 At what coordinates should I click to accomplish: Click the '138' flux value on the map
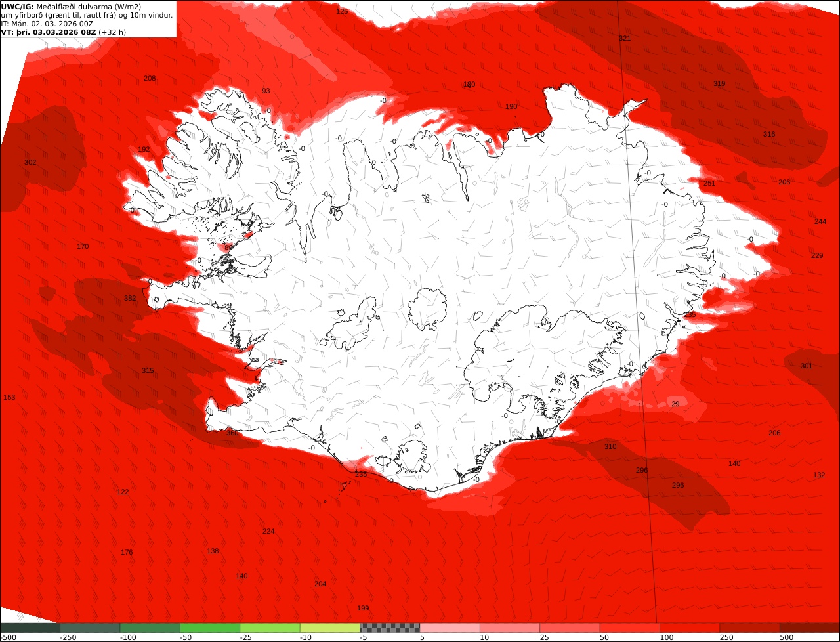point(213,551)
